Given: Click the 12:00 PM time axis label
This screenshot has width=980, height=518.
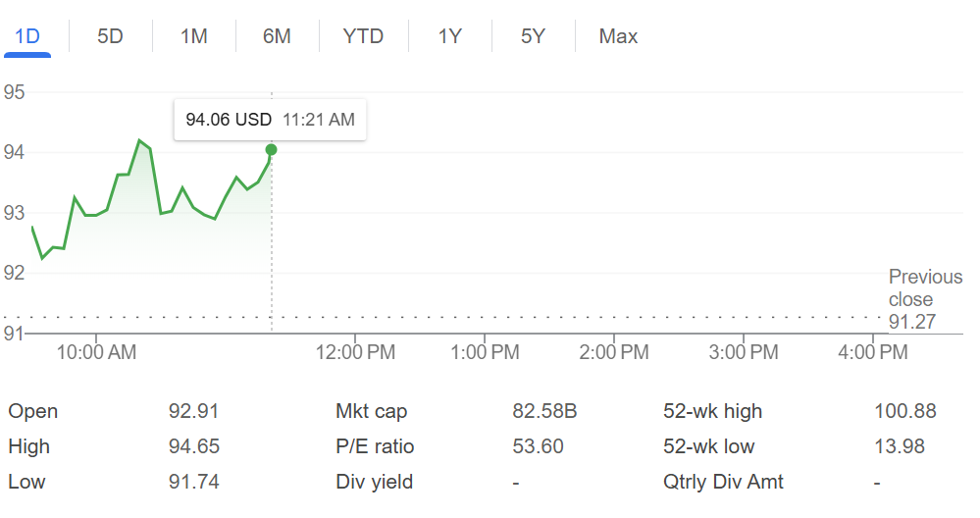Looking at the screenshot, I should (x=355, y=352).
